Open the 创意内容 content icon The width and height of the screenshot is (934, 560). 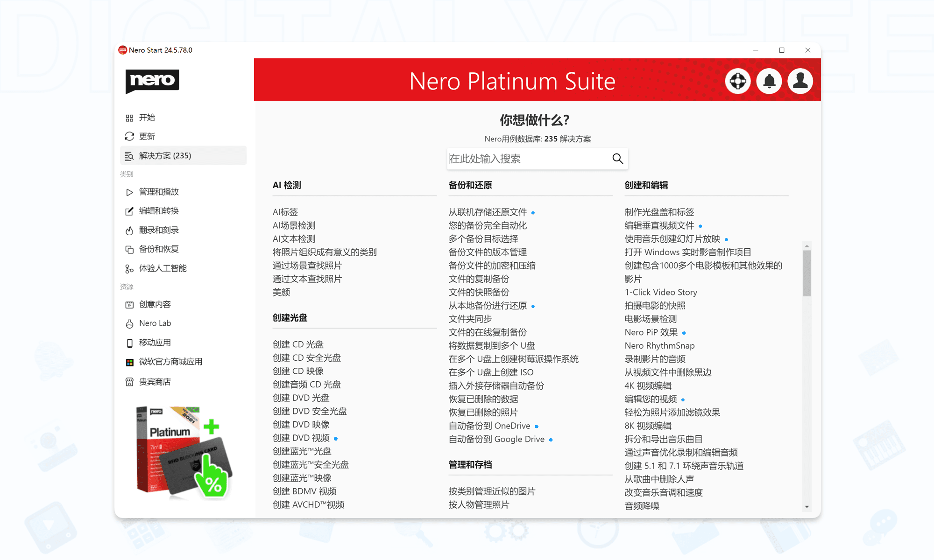click(129, 304)
